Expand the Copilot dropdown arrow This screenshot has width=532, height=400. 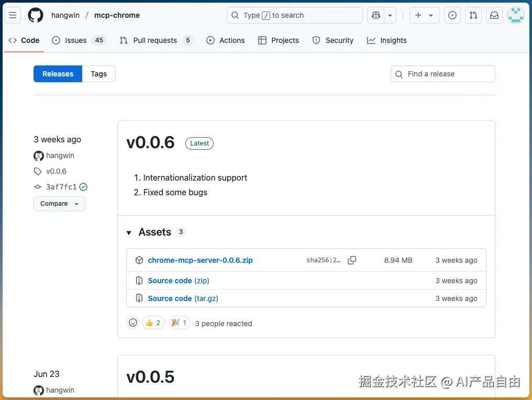click(390, 15)
